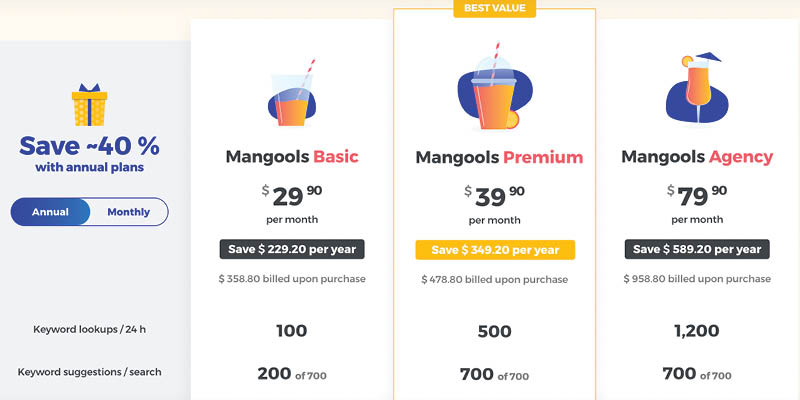Click the BEST VALUE badge
The height and width of the screenshot is (400, 800).
pos(494,8)
